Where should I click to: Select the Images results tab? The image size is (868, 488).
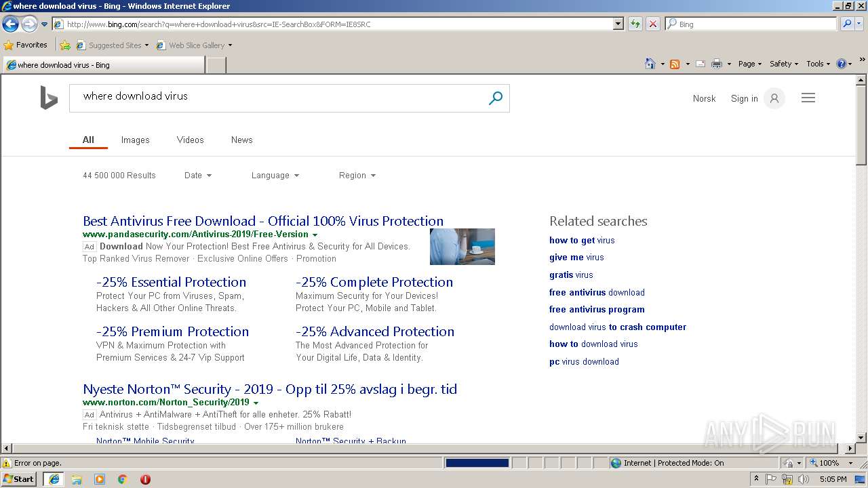tap(135, 140)
